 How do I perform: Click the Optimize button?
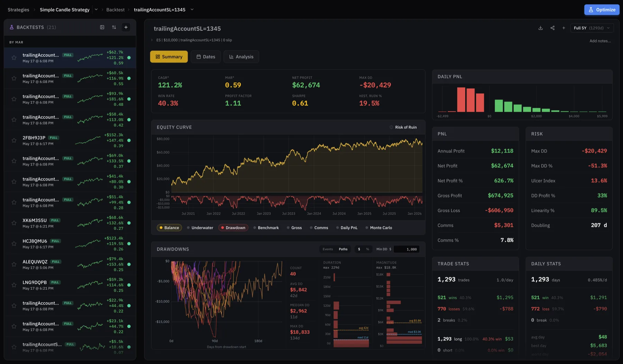pos(602,10)
